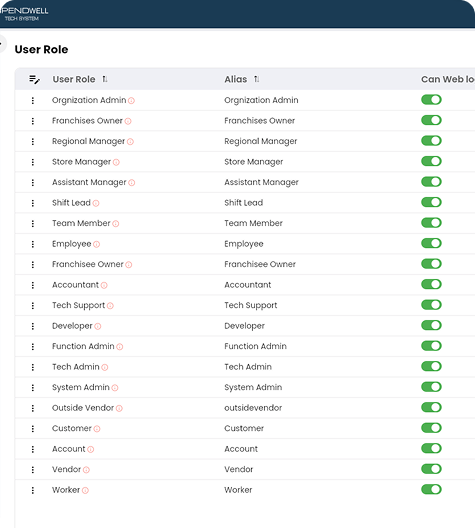The height and width of the screenshot is (528, 475).
Task: Click info icon next to Shift Lead
Action: click(96, 203)
